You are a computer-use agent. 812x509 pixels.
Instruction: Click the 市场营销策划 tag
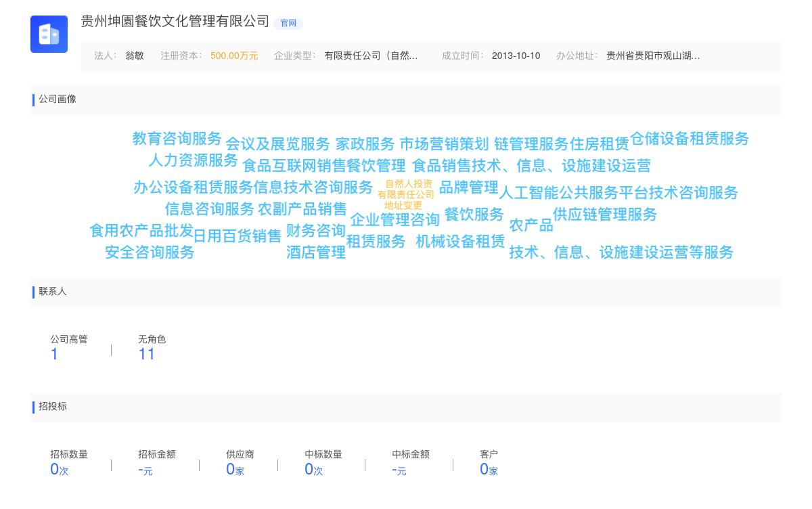pyautogui.click(x=444, y=144)
